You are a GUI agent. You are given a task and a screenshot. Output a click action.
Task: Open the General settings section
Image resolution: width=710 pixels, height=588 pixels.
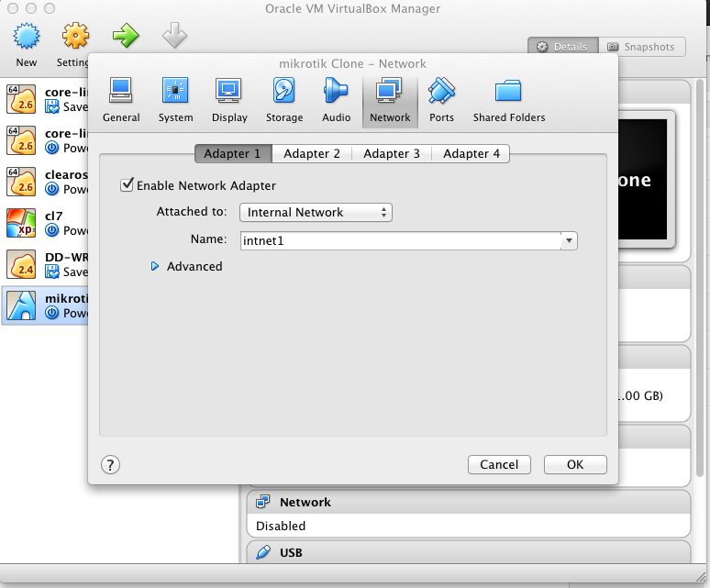(x=121, y=100)
